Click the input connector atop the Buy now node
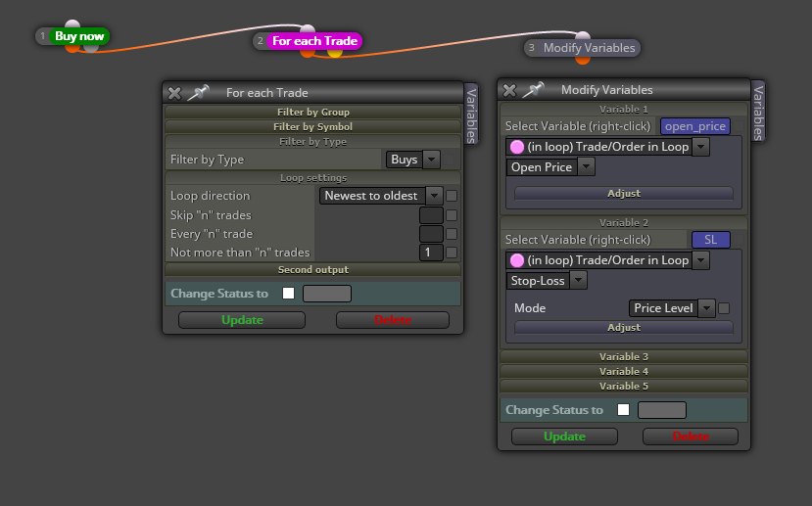Image resolution: width=812 pixels, height=506 pixels. (x=72, y=24)
